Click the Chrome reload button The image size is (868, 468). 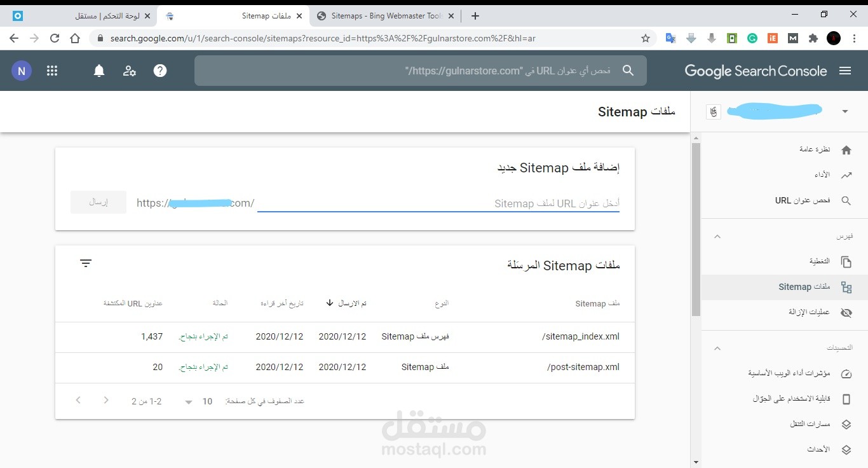point(55,38)
